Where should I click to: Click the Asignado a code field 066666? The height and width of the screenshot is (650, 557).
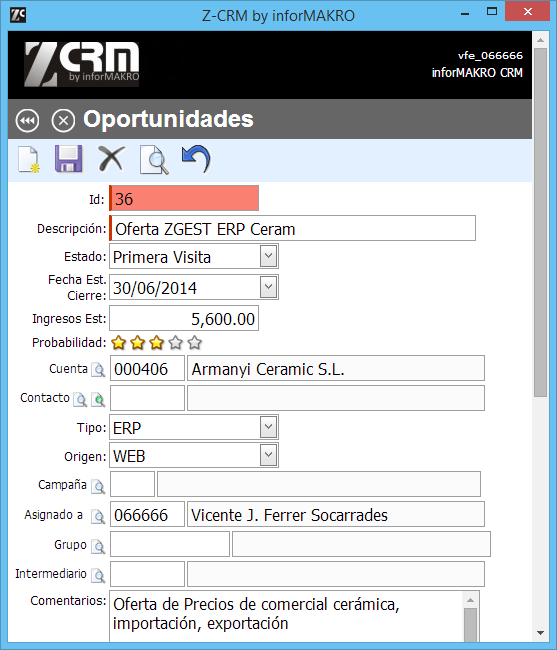click(147, 514)
